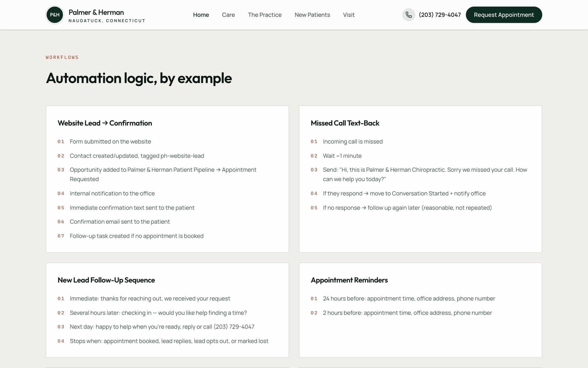Screen dimensions: 588x368
Task: Click 'Opportunity added to Palmer & Herman Patient Pipeline' step
Action: click(x=163, y=174)
